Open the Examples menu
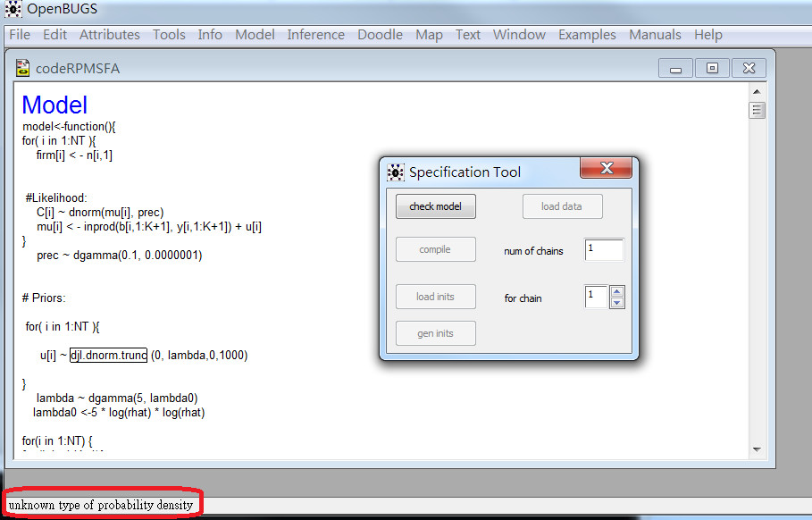 (x=587, y=34)
